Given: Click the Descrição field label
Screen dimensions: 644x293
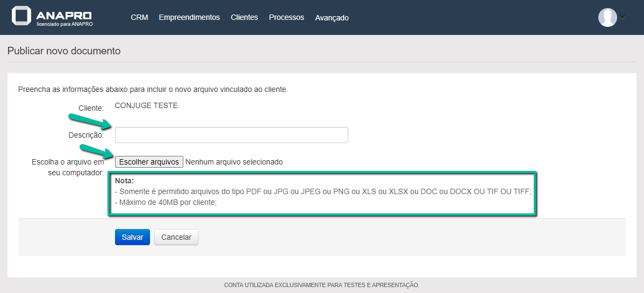Looking at the screenshot, I should (86, 135).
